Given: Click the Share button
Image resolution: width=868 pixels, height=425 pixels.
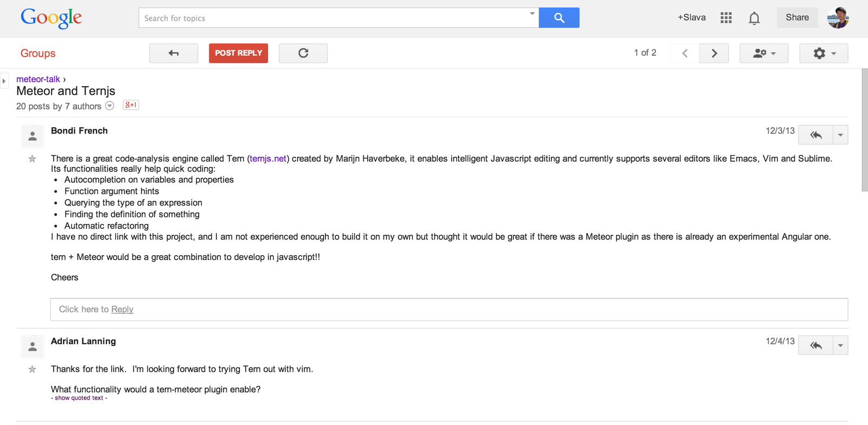Looking at the screenshot, I should 797,17.
